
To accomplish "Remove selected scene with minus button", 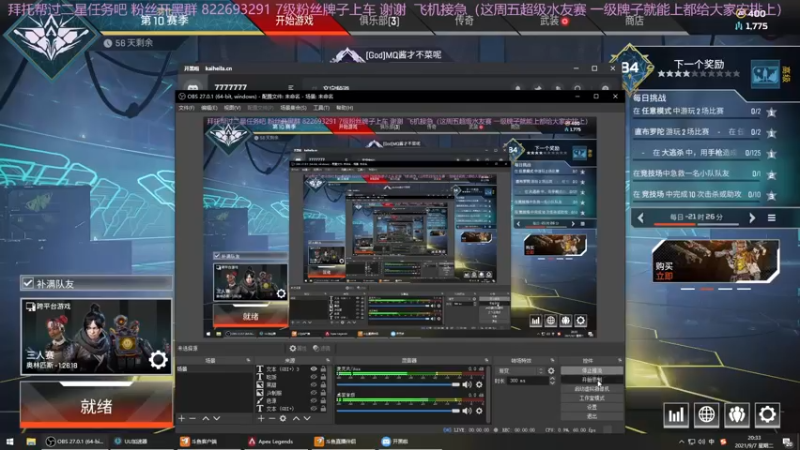I will [x=192, y=418].
